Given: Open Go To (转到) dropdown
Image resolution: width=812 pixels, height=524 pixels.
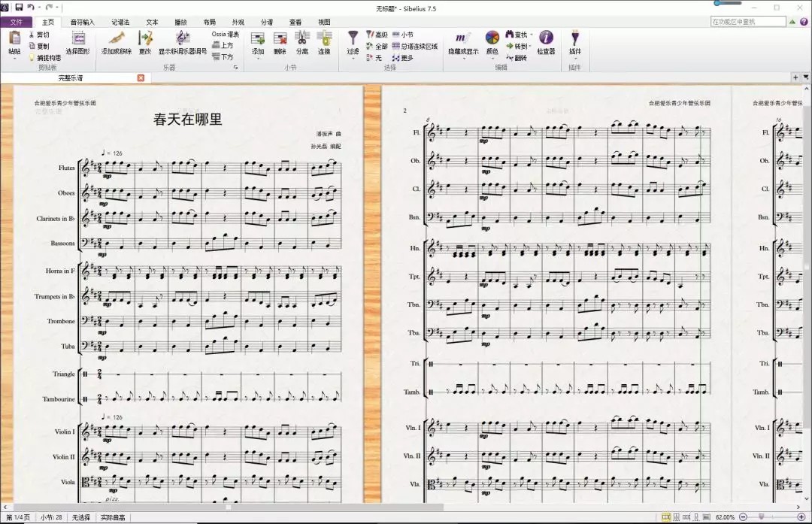Looking at the screenshot, I should coord(518,46).
